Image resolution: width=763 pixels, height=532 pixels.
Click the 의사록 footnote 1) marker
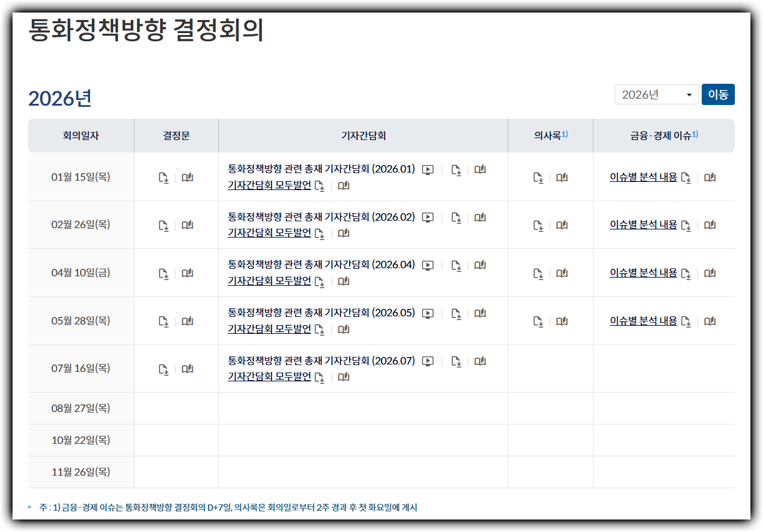565,134
